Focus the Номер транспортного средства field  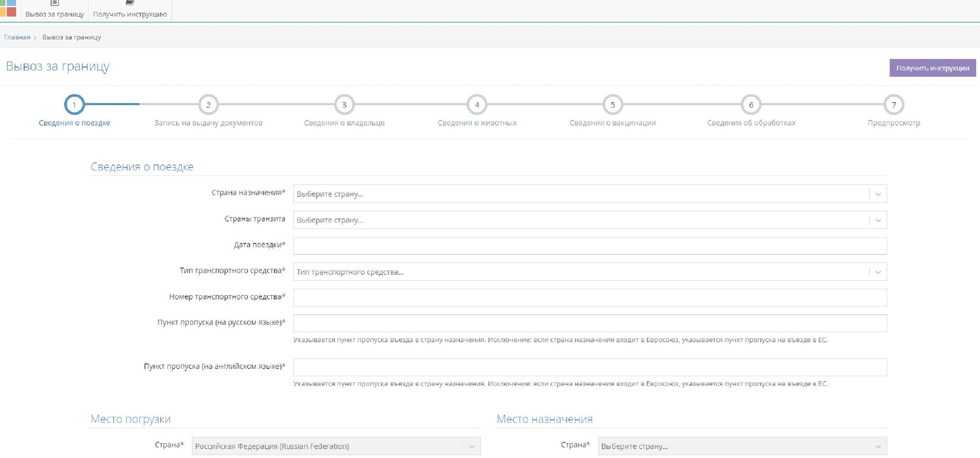point(589,298)
